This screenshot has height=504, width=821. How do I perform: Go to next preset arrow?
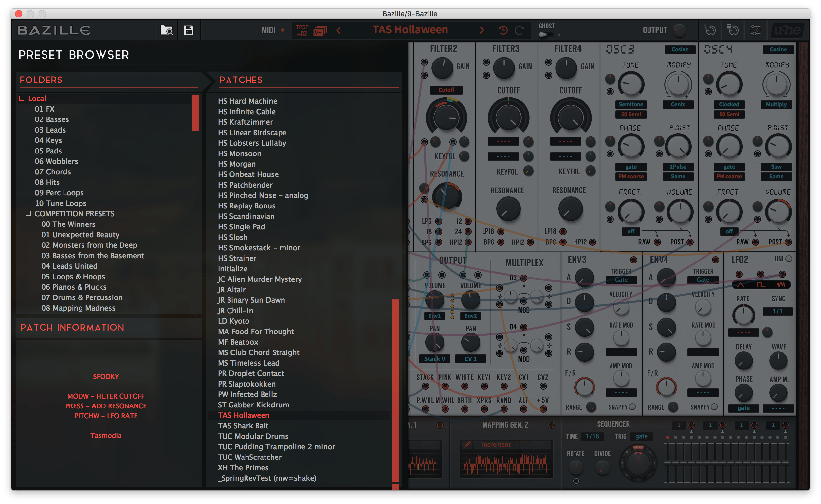tap(481, 30)
